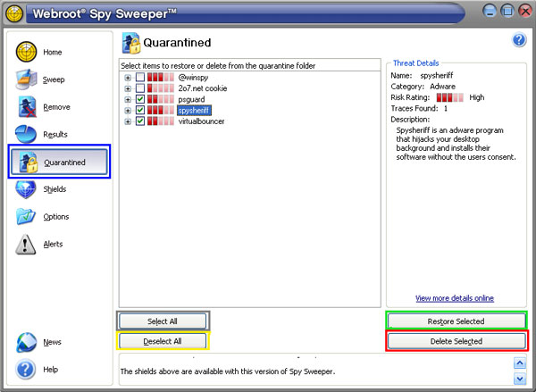Open the Results pie chart icon
Screen dimensions: 536x392
[x=26, y=134]
